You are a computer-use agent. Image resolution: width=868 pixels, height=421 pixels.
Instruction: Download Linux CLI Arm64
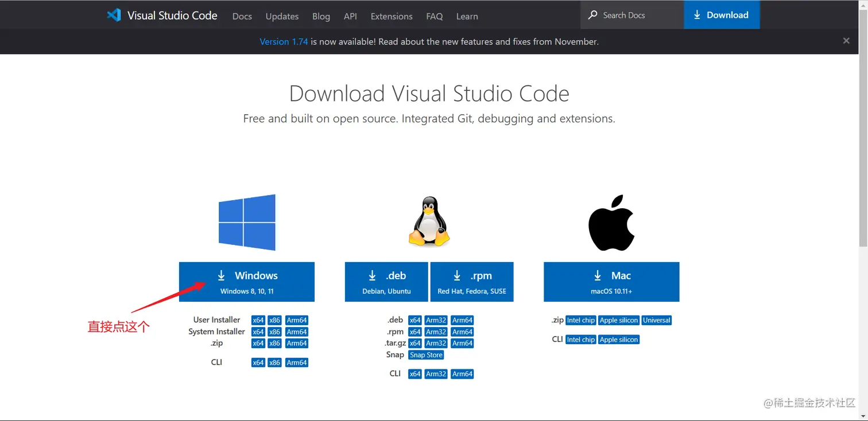point(462,374)
